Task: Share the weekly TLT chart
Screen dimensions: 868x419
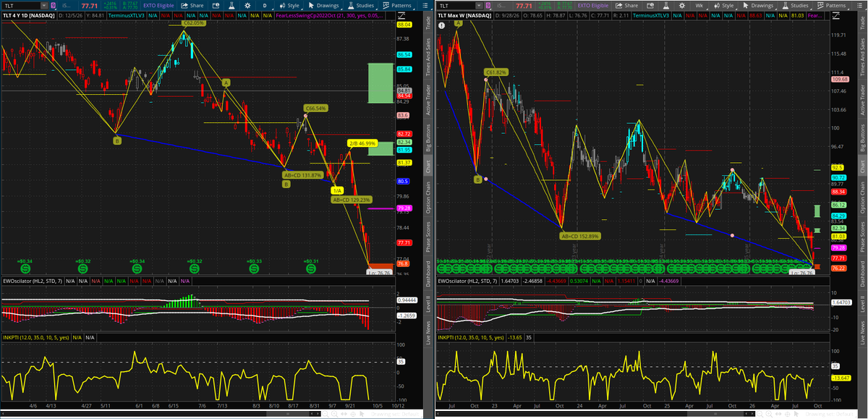Action: pos(626,5)
